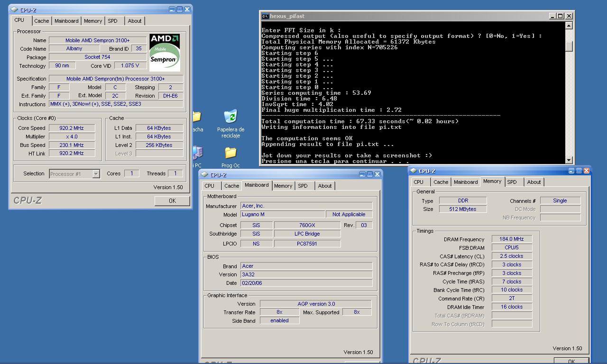Click the BIOS Version 3A32 field
607x364 pixels.
(306, 274)
